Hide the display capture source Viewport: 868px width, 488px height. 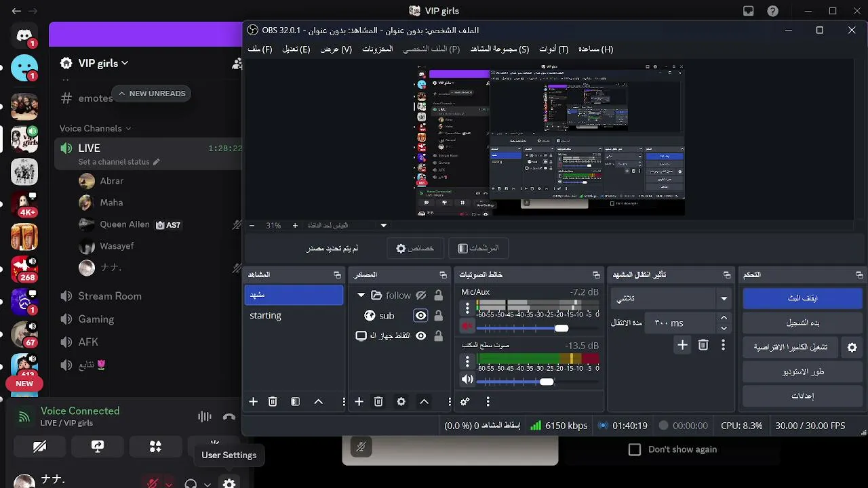pos(421,335)
